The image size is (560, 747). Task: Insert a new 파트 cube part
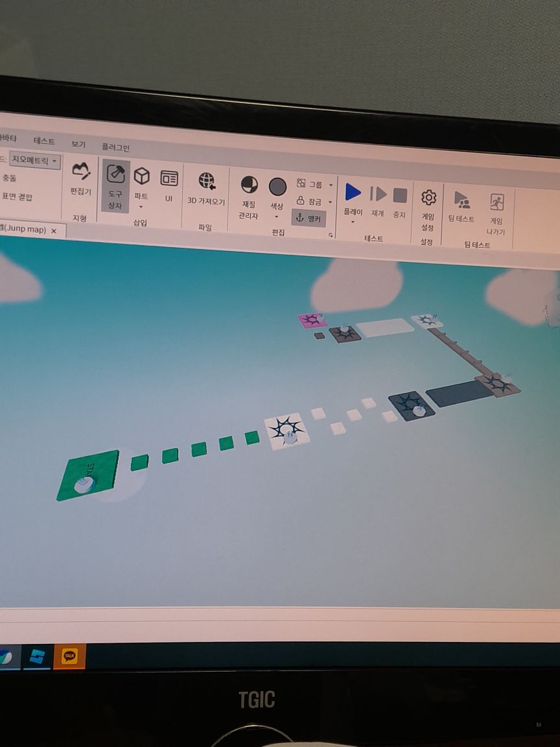141,182
